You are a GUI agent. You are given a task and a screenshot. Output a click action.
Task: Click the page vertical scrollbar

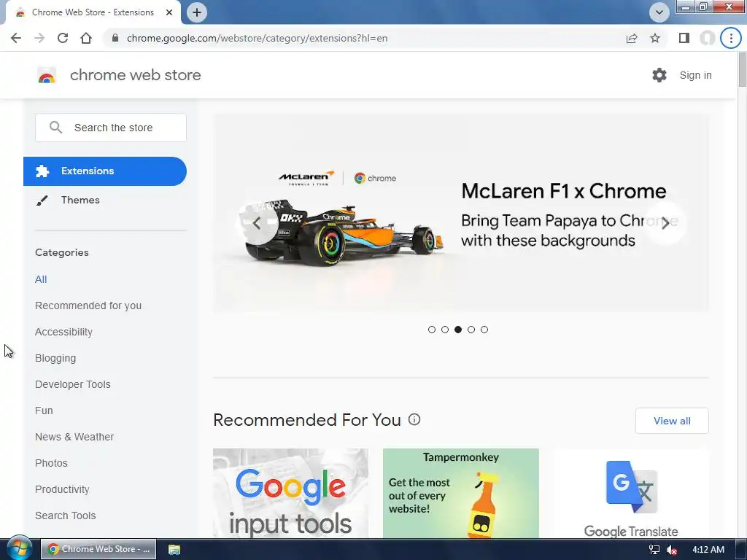coord(742,71)
